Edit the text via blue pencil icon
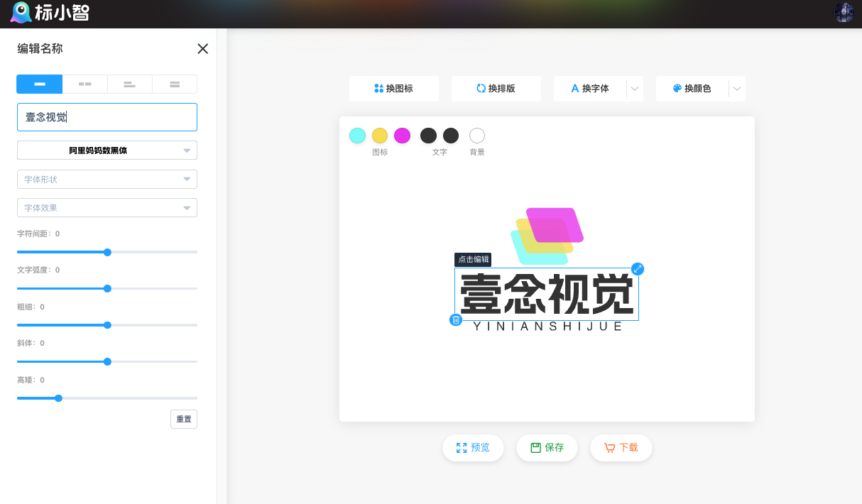Image resolution: width=862 pixels, height=504 pixels. pos(637,268)
